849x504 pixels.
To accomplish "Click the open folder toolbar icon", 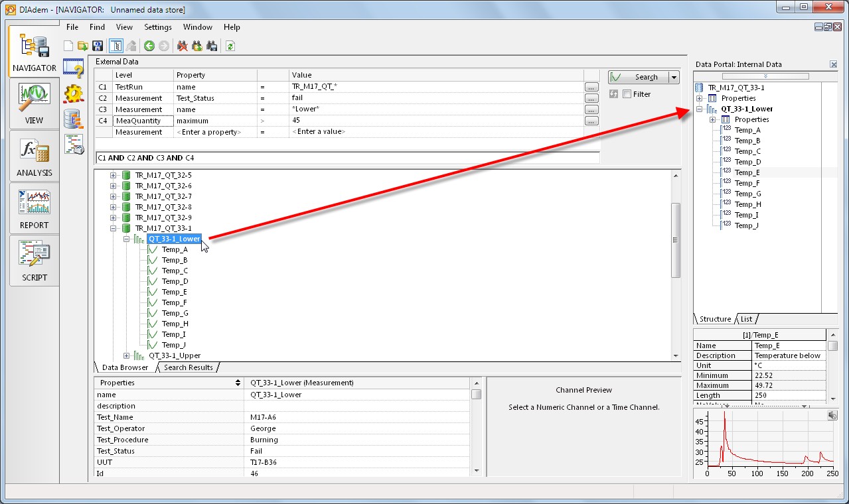I will (83, 46).
